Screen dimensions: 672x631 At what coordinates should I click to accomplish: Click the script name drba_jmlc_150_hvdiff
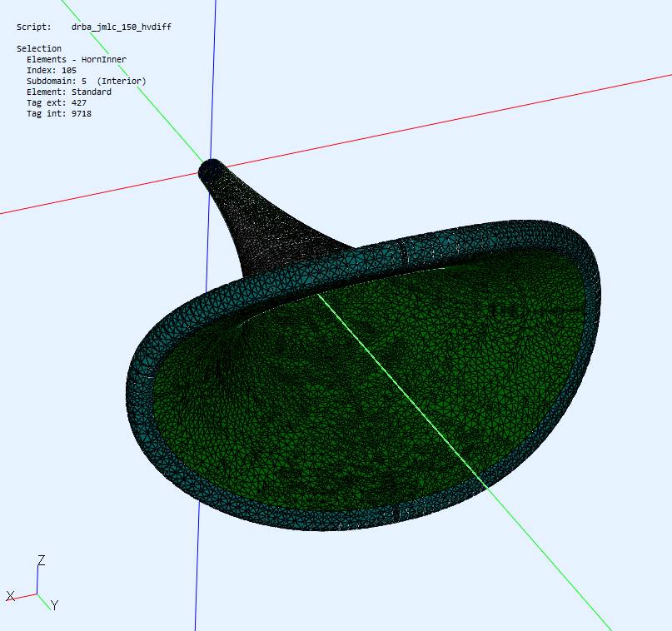point(122,27)
